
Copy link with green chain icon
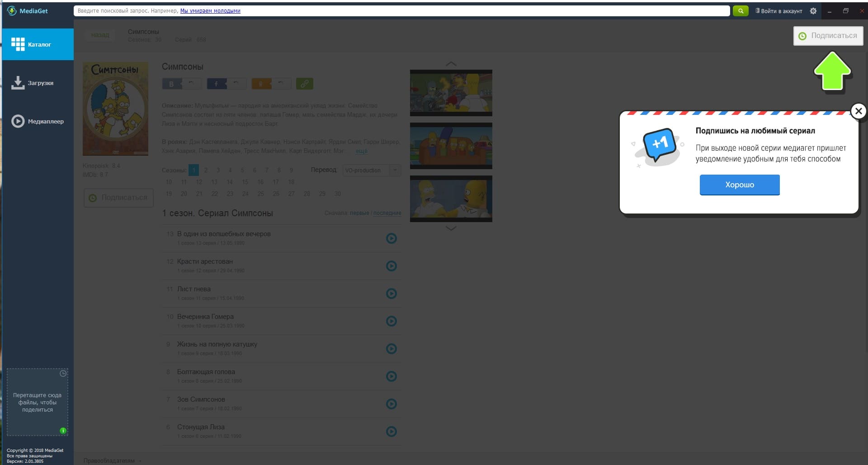tap(305, 84)
